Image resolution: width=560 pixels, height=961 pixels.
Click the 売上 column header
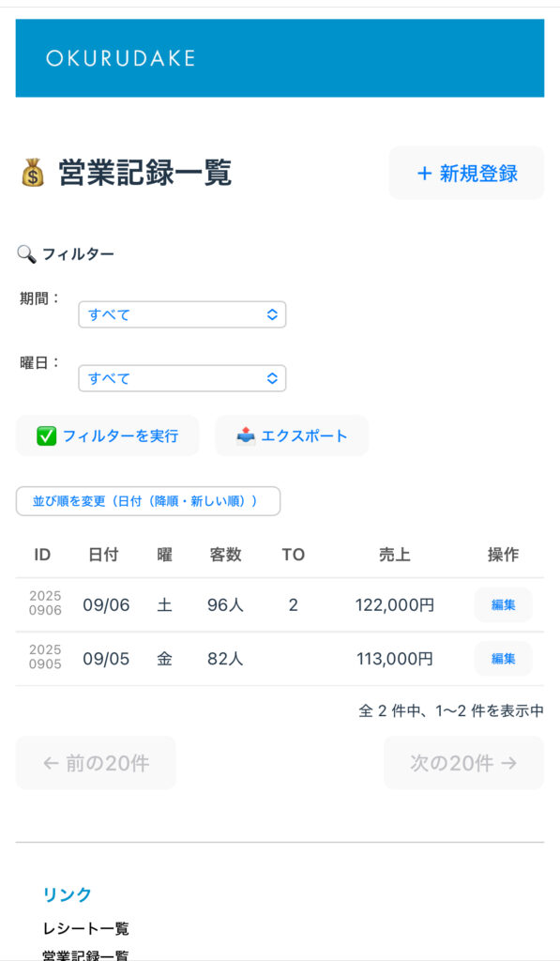(394, 555)
